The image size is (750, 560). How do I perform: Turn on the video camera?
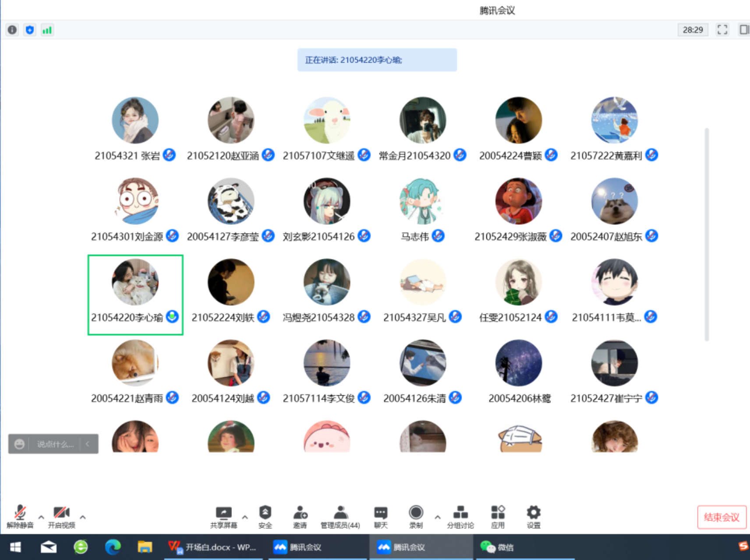point(61,516)
